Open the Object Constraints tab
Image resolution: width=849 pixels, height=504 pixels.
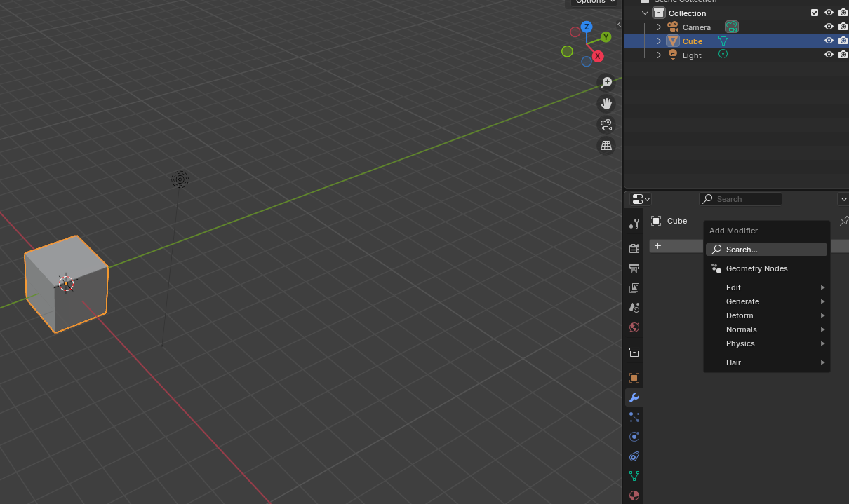[x=634, y=456]
